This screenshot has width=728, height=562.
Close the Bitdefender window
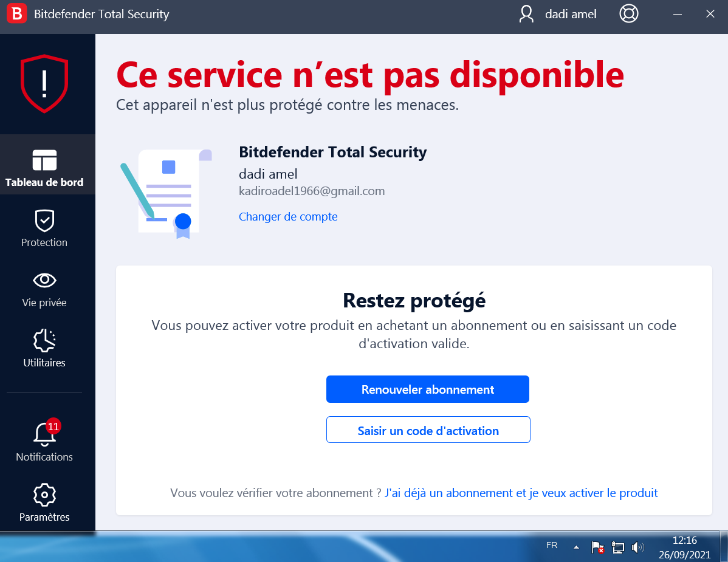click(x=710, y=14)
